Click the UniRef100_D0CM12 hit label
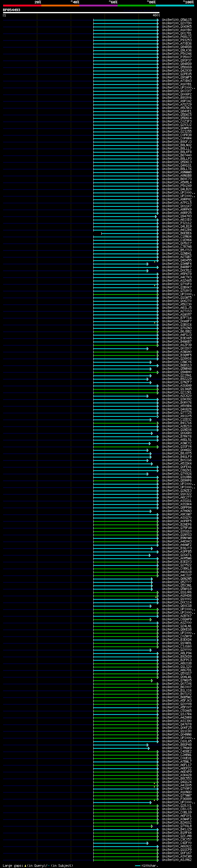 pyautogui.click(x=177, y=271)
